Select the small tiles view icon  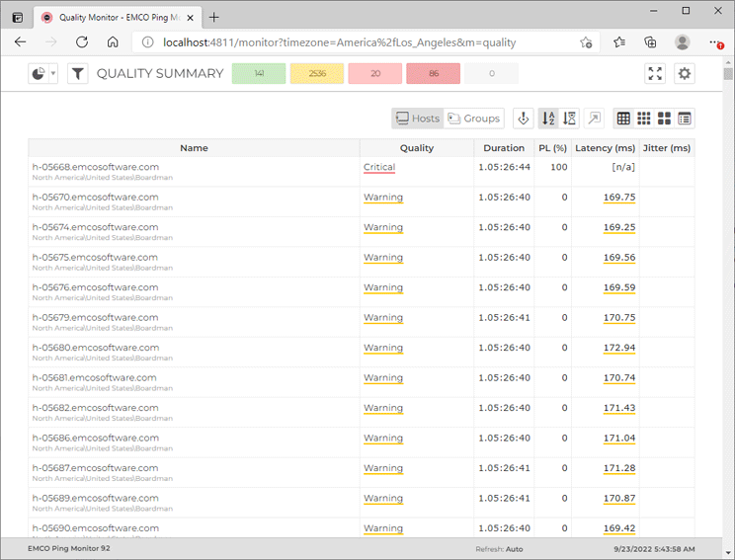(x=644, y=119)
